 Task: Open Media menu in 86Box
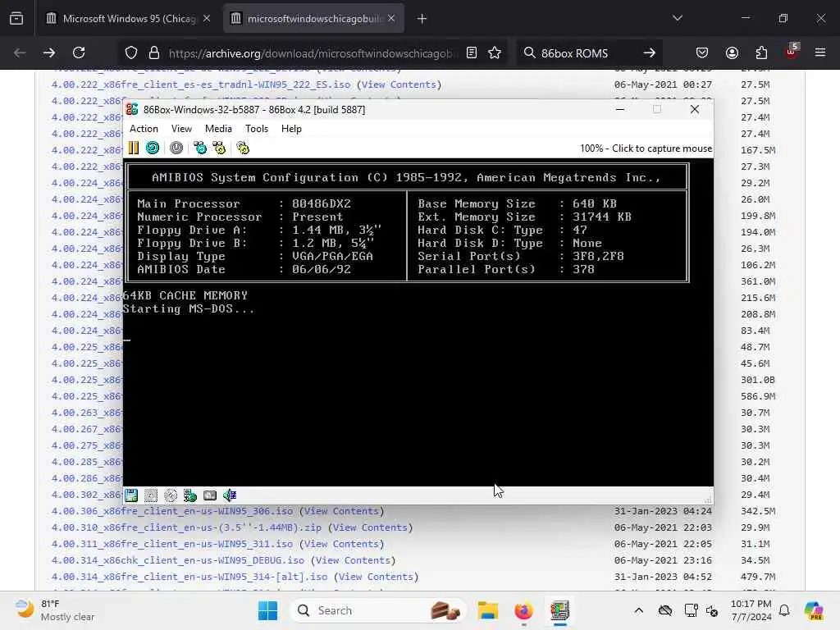coord(218,129)
